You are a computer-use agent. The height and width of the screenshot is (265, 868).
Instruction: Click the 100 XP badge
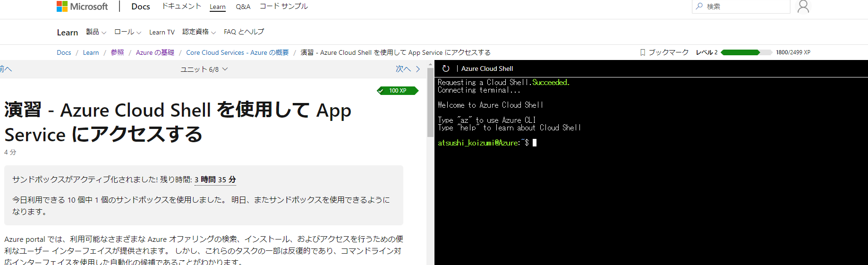coord(398,91)
